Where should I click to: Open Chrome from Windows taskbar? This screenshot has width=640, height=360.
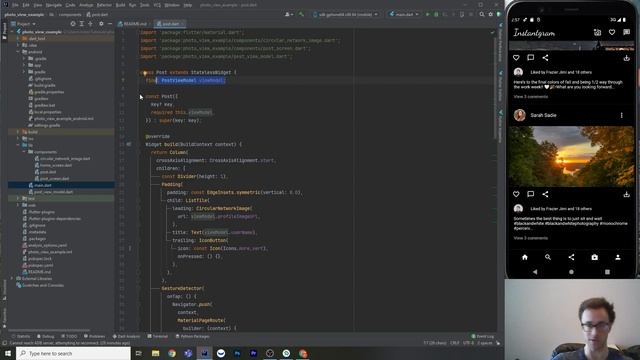[x=172, y=353]
